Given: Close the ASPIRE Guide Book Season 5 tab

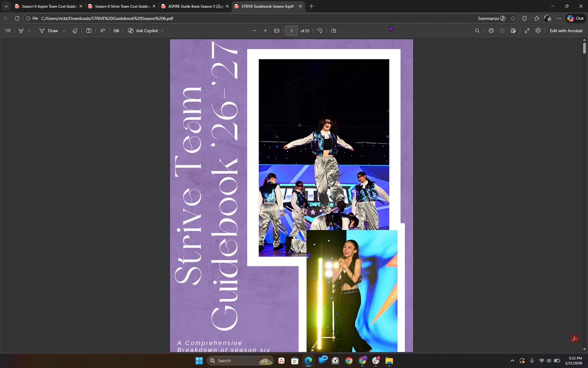Looking at the screenshot, I should [227, 6].
